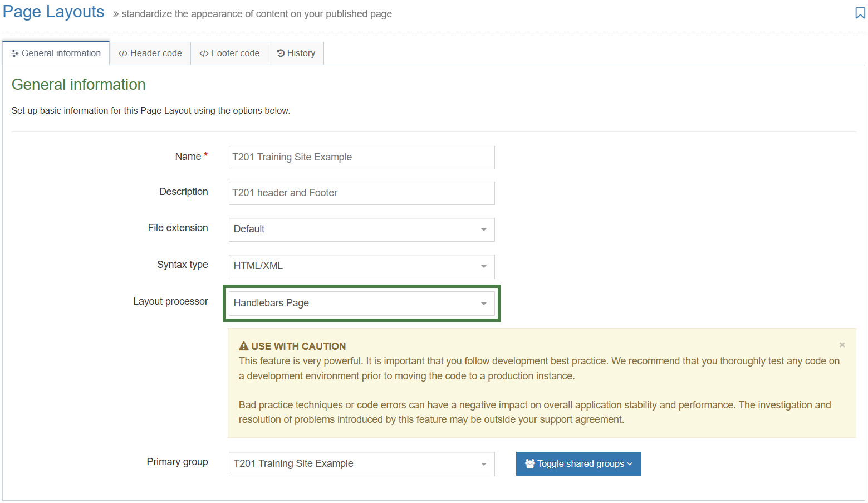This screenshot has height=503, width=868.
Task: Select the General information tab
Action: [x=56, y=53]
